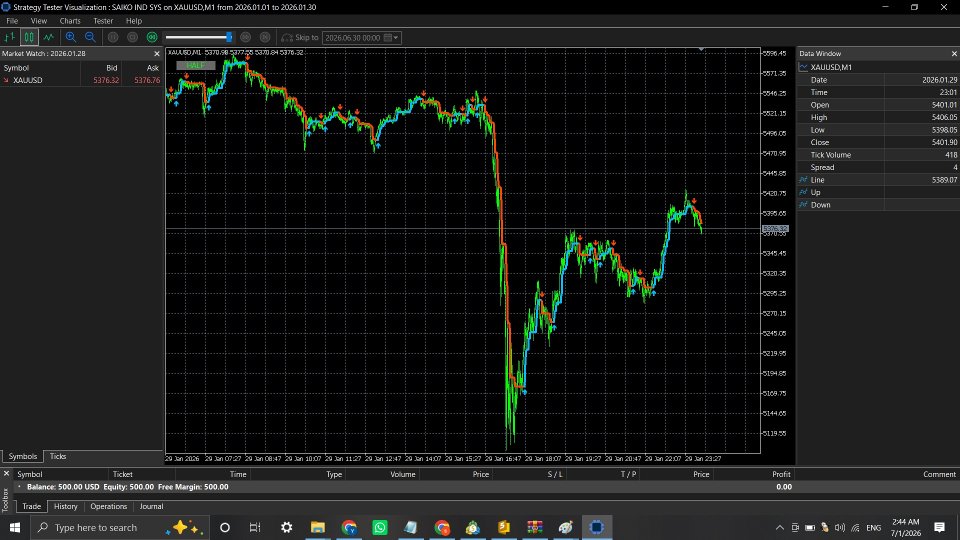Close the Market Watch panel

[157, 54]
